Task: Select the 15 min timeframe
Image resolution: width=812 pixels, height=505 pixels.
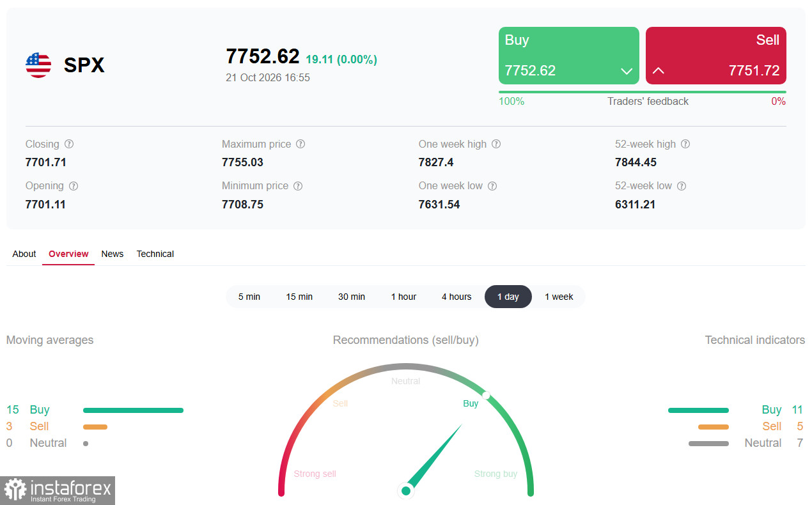Action: point(299,297)
